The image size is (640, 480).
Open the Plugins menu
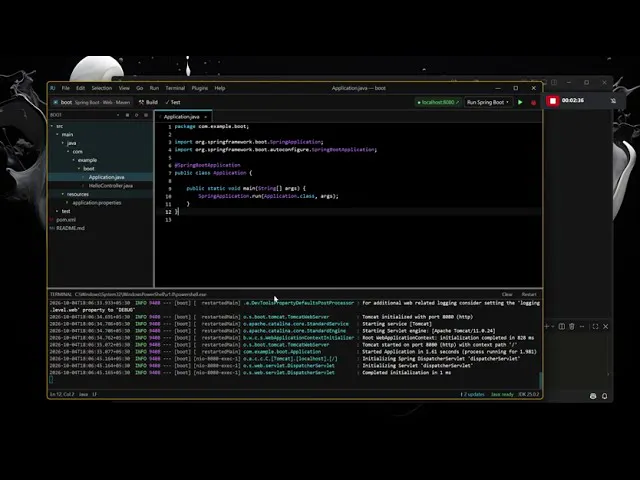tap(200, 88)
